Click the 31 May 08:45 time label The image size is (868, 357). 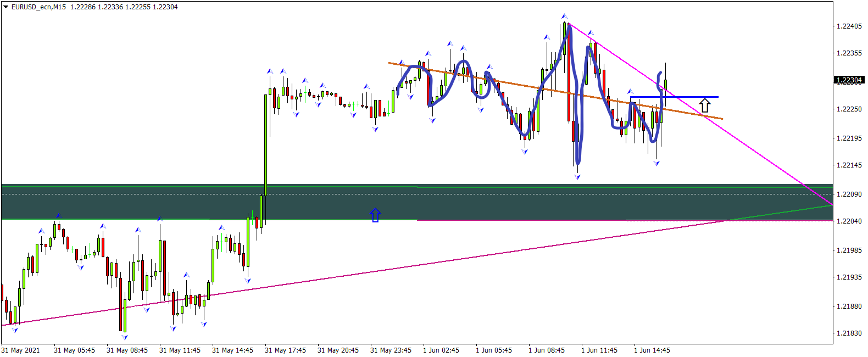[x=127, y=350]
